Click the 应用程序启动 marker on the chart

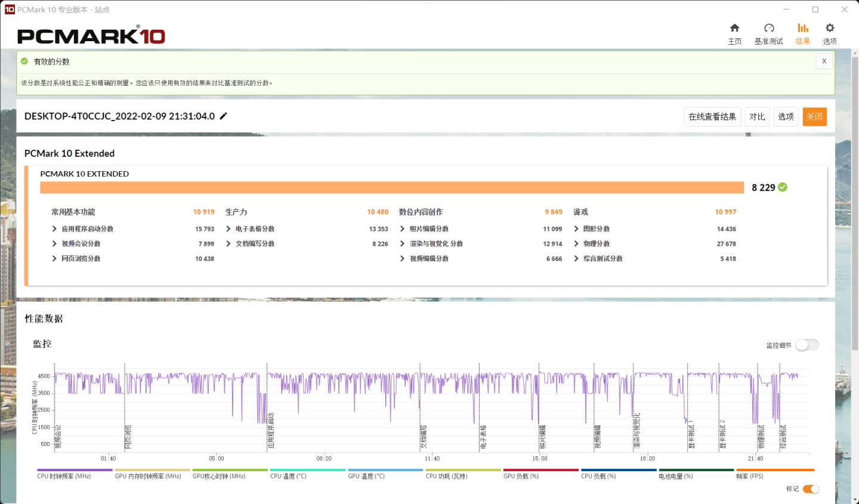[x=271, y=431]
